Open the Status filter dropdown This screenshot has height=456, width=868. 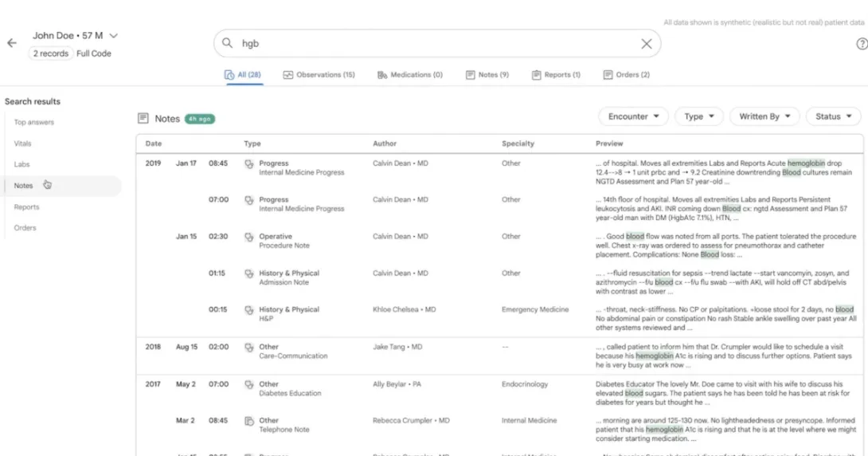(832, 116)
